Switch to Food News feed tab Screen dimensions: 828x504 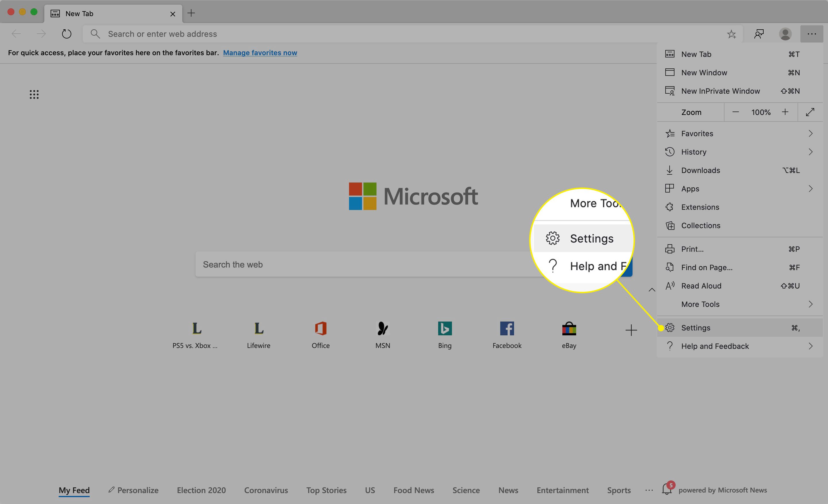[x=414, y=490]
